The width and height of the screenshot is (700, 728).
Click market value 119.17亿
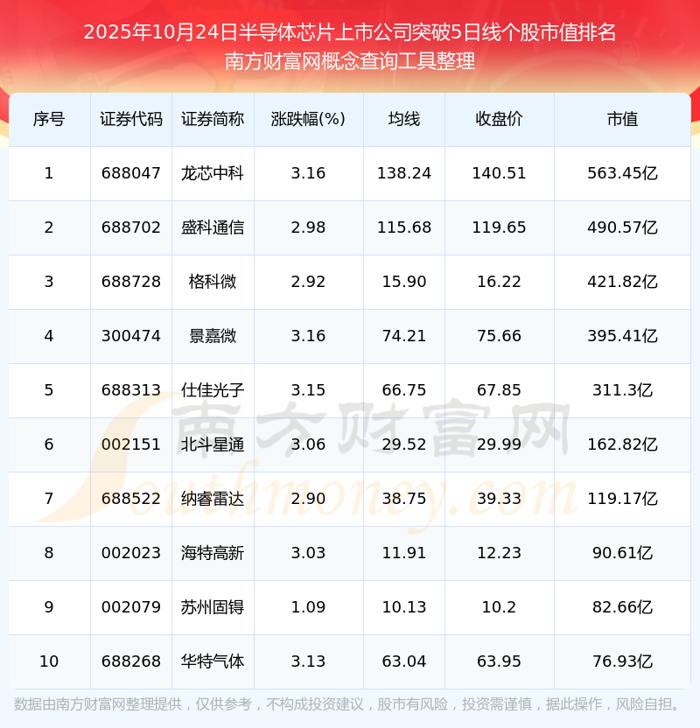[622, 499]
